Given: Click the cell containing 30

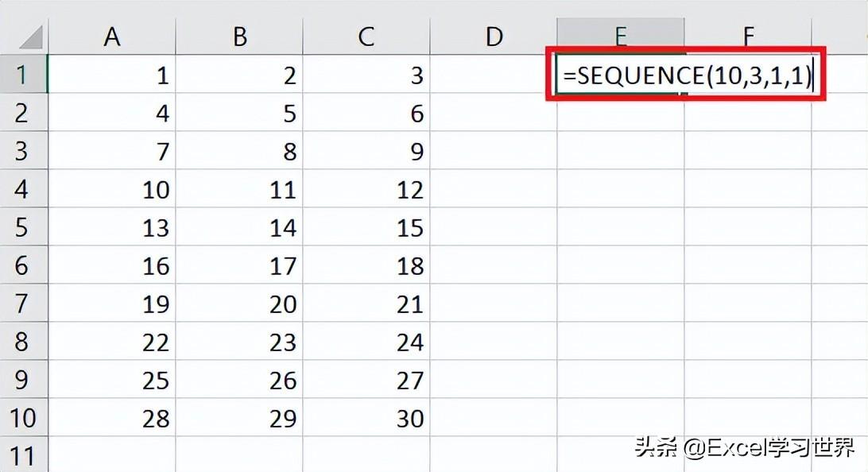Looking at the screenshot, I should [366, 418].
